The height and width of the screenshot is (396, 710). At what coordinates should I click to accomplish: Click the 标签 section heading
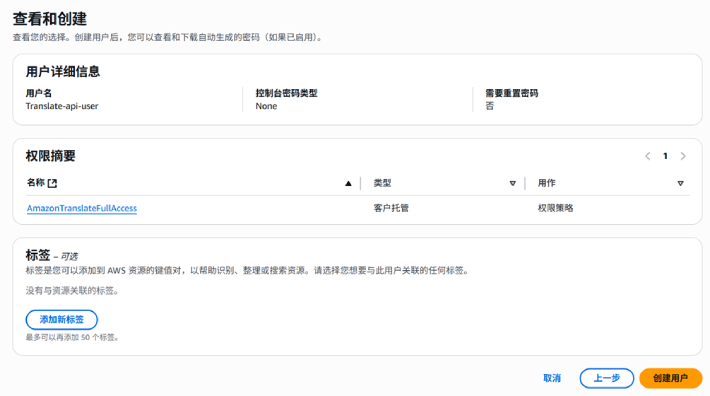(38, 255)
